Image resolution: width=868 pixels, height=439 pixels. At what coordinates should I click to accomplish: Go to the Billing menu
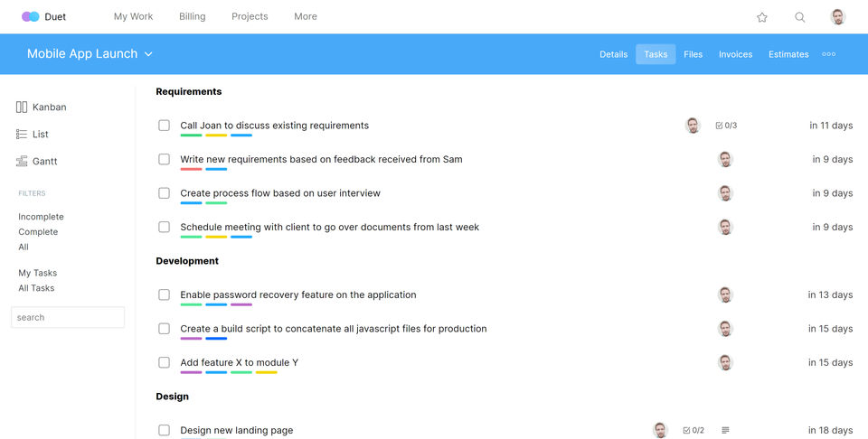tap(193, 16)
